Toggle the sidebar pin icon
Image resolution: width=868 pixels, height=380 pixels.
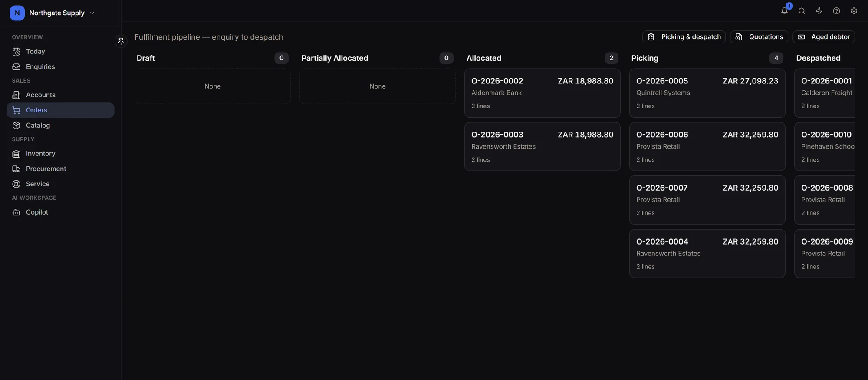click(x=121, y=41)
